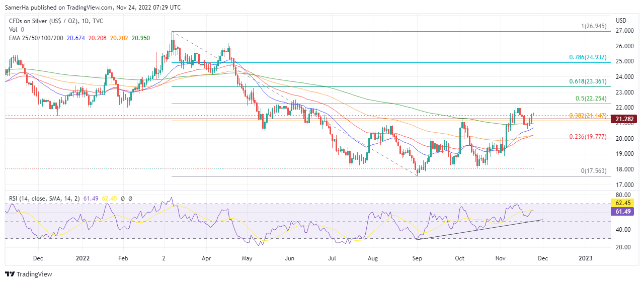Select the 1 (26.945) Fibonacci top label
Viewport: 644px width, 283px height.
(x=594, y=26)
